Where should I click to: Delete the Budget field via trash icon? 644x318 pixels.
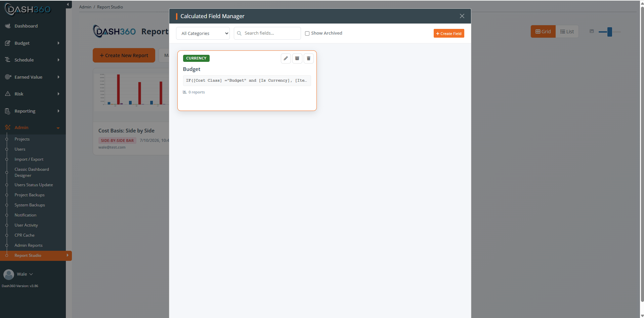308,58
